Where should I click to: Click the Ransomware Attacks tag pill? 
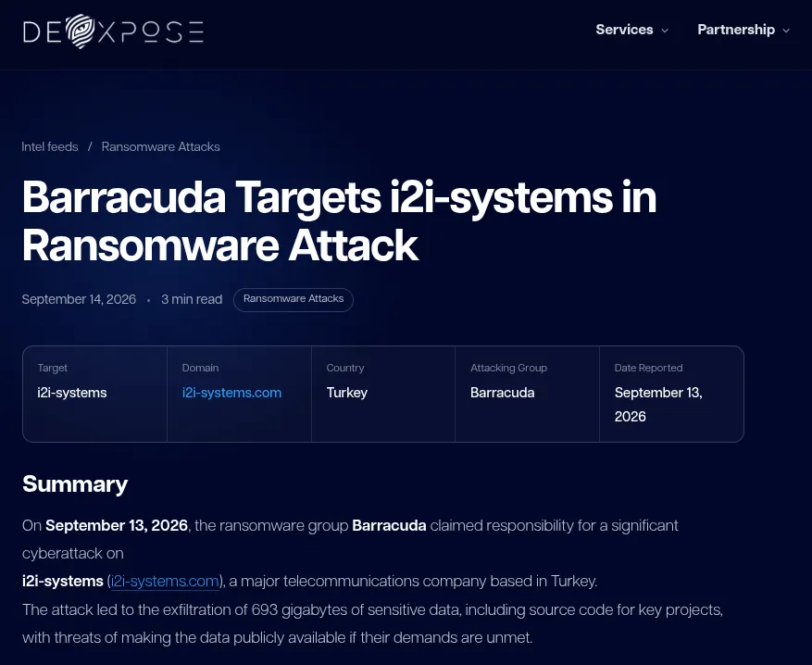click(x=294, y=299)
